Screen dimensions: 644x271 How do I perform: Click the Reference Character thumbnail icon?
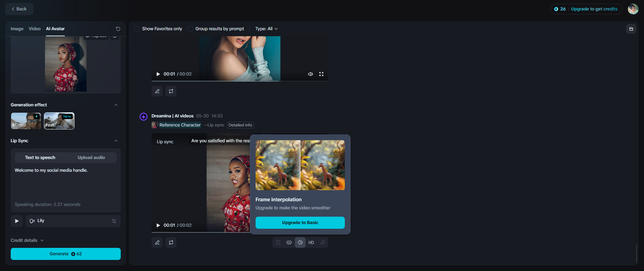(x=155, y=125)
